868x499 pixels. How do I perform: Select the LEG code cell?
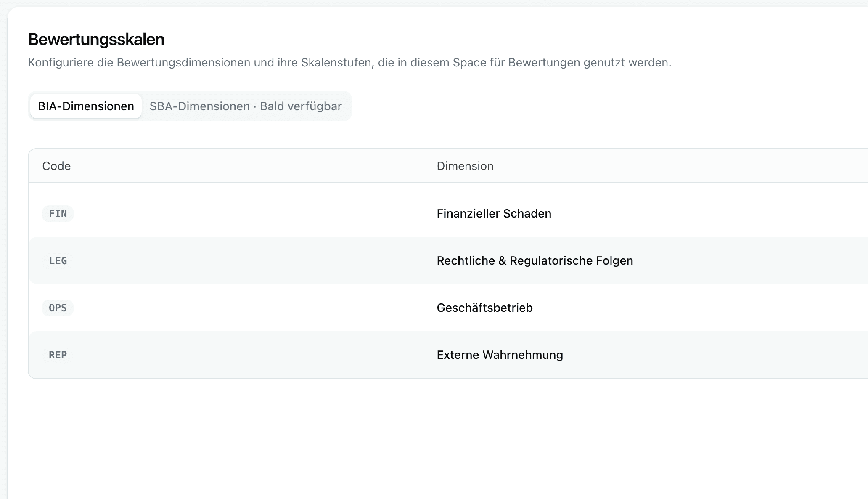tap(58, 261)
